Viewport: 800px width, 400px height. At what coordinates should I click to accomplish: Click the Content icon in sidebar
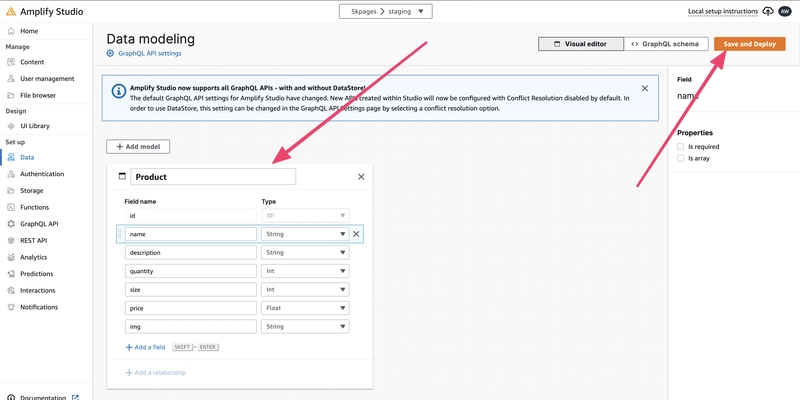pyautogui.click(x=11, y=62)
